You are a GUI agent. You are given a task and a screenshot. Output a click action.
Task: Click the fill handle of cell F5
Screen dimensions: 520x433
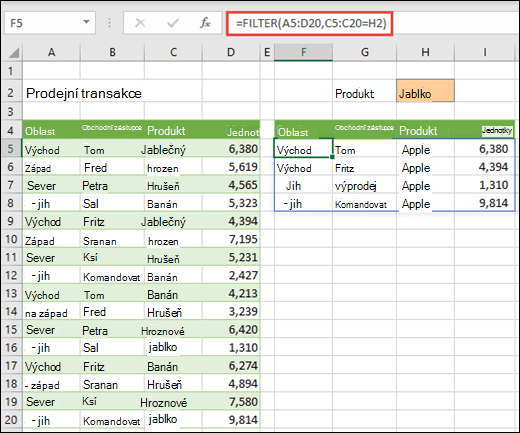click(x=332, y=157)
